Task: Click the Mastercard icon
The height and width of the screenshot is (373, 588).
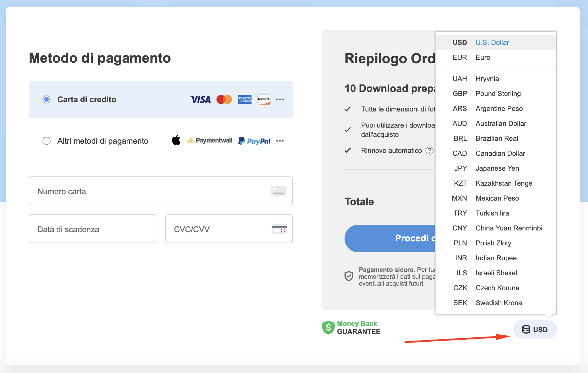Action: [x=224, y=99]
